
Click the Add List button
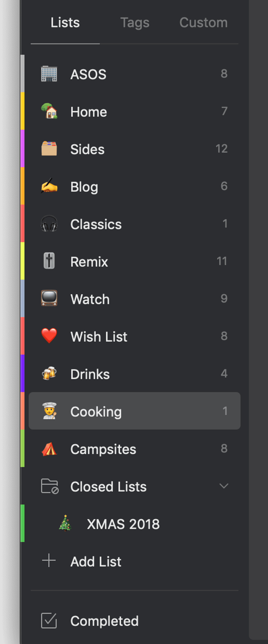click(x=96, y=561)
